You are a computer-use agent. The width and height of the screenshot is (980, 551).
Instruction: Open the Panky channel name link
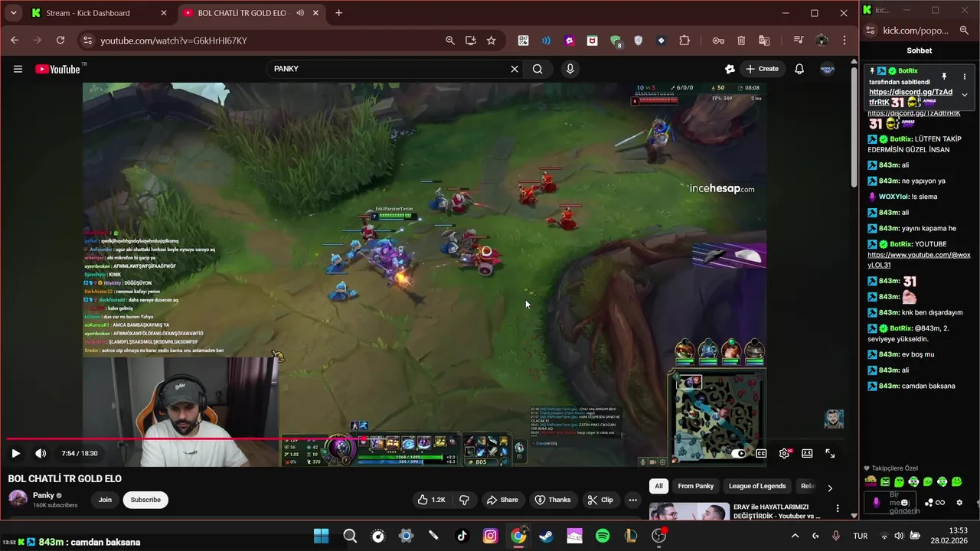pyautogui.click(x=44, y=495)
